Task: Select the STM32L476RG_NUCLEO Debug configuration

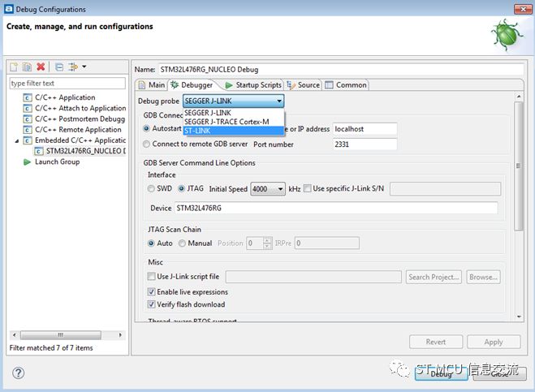Action: click(85, 151)
